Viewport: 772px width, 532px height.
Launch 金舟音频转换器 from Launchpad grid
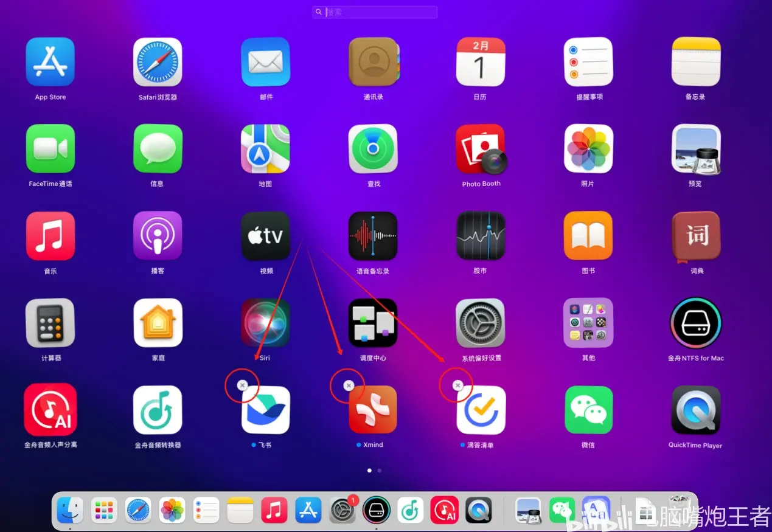coord(158,410)
